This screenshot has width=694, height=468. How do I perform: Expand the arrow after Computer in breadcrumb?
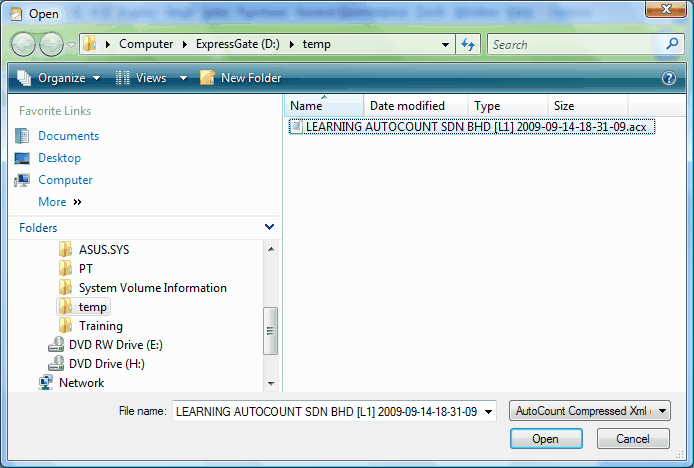click(185, 44)
